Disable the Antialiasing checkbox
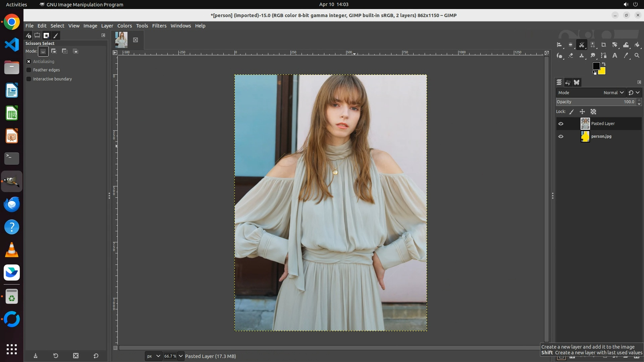 point(29,62)
